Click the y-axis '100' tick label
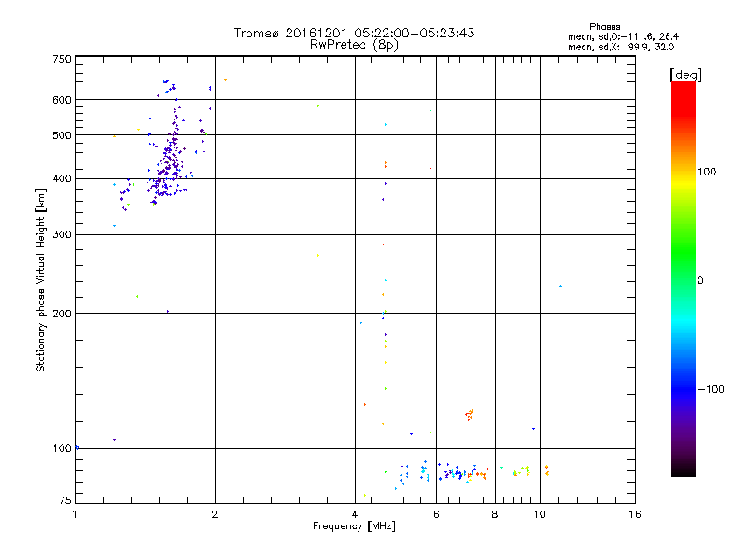Screen dimensions: 747x560 click(62, 449)
